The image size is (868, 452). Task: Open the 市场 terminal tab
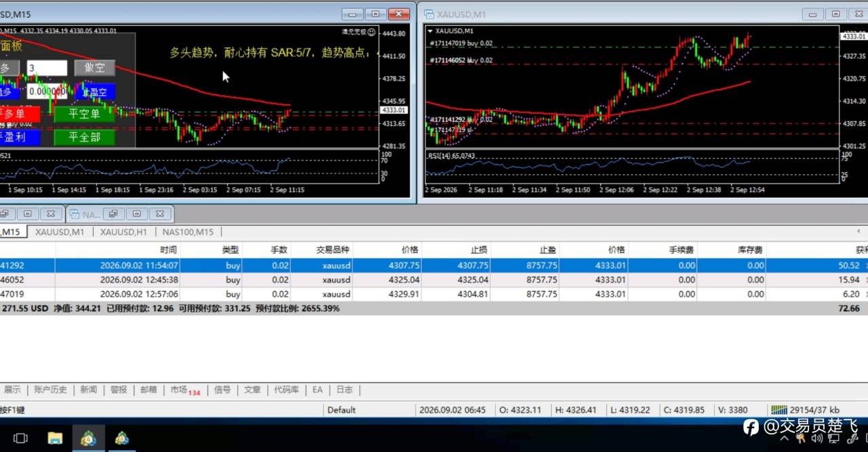click(185, 390)
